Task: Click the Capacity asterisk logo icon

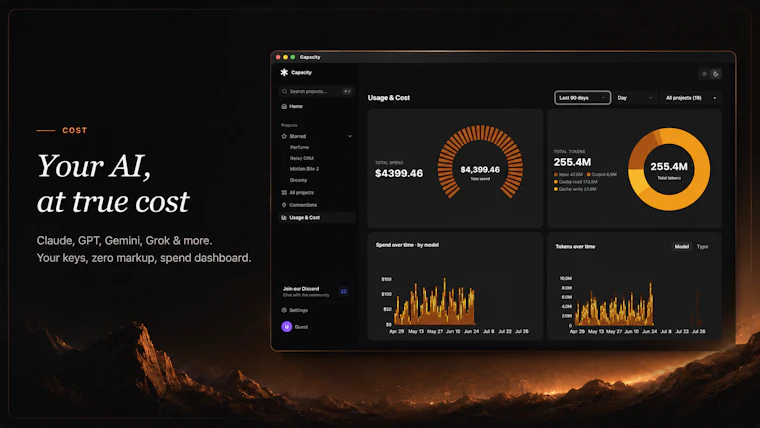Action: [x=284, y=72]
